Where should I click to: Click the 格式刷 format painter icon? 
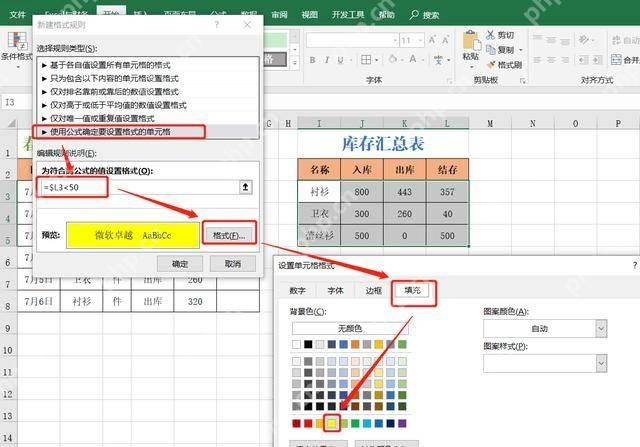pyautogui.click(x=491, y=64)
